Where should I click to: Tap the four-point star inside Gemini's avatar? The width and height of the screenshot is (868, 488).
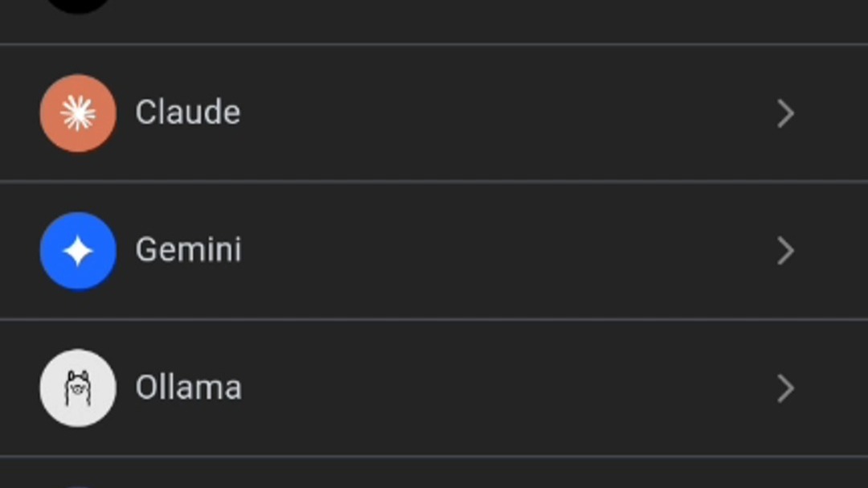point(78,252)
